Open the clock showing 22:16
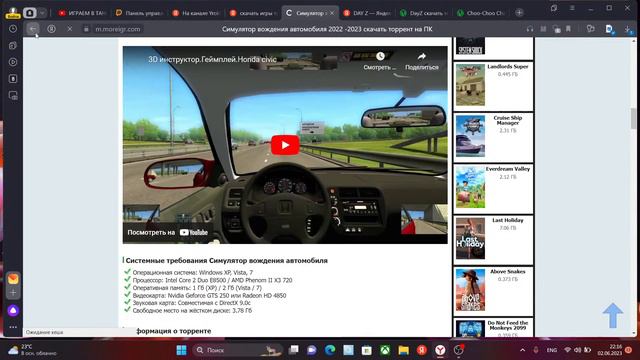This screenshot has height=360, width=640. coord(610,350)
